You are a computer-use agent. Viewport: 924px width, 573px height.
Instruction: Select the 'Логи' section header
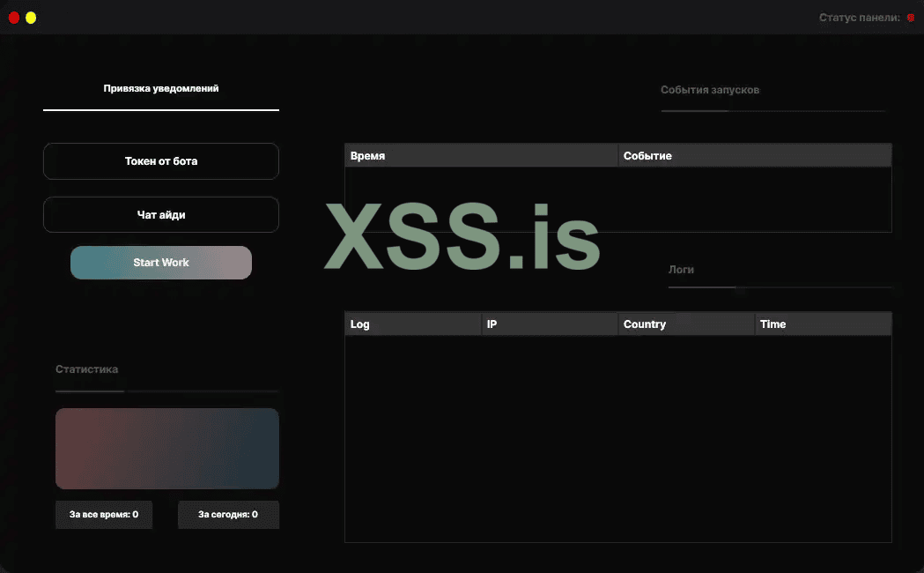[x=681, y=270]
